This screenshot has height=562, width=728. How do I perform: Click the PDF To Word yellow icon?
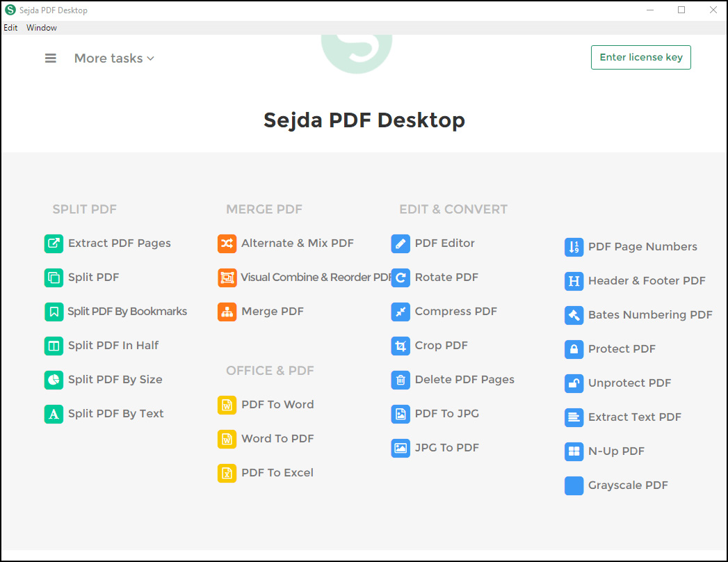click(x=227, y=405)
